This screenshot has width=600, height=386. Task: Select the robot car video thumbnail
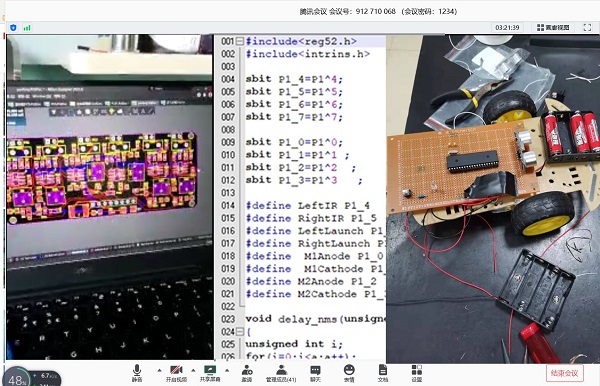tap(493, 199)
